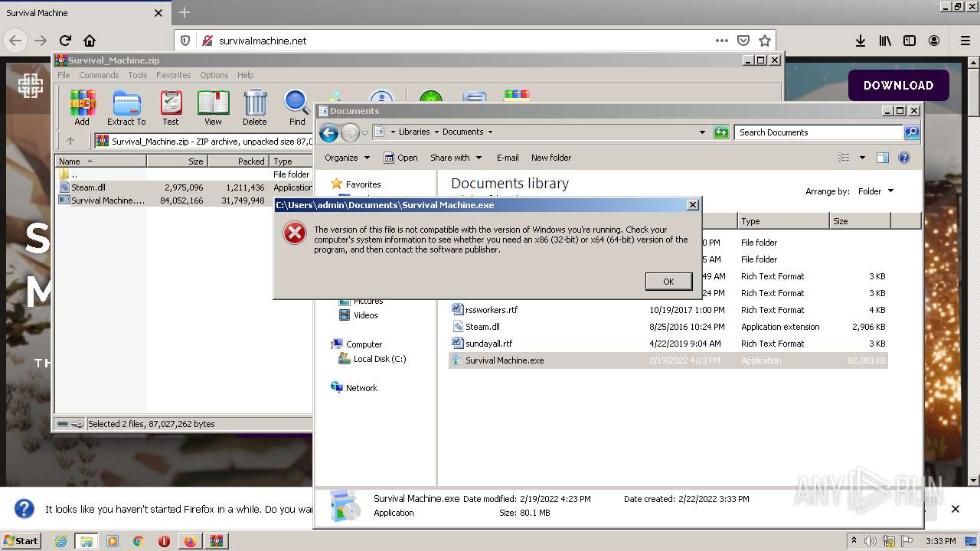
Task: Open Arrange by Folder dropdown
Action: click(x=875, y=191)
